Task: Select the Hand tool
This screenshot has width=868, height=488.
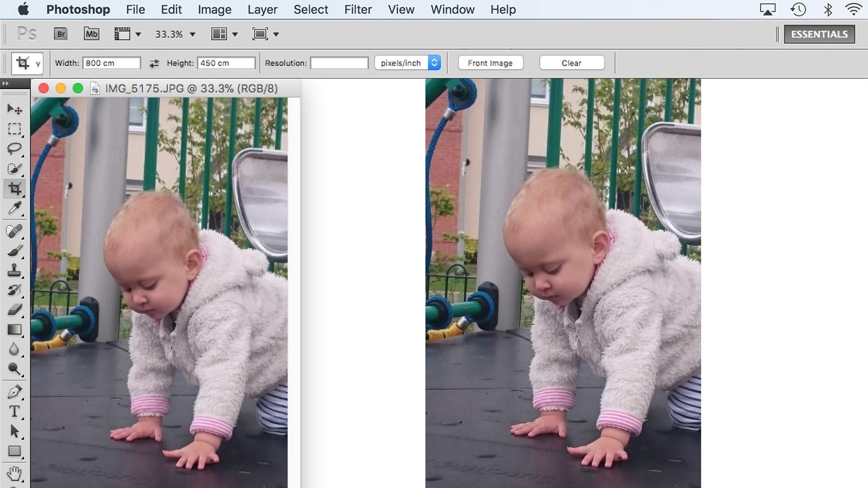Action: [x=15, y=473]
